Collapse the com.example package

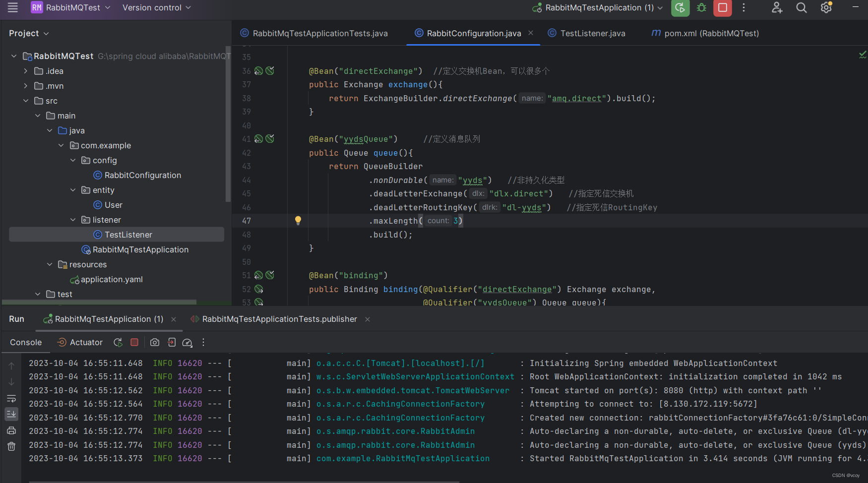[x=61, y=145]
